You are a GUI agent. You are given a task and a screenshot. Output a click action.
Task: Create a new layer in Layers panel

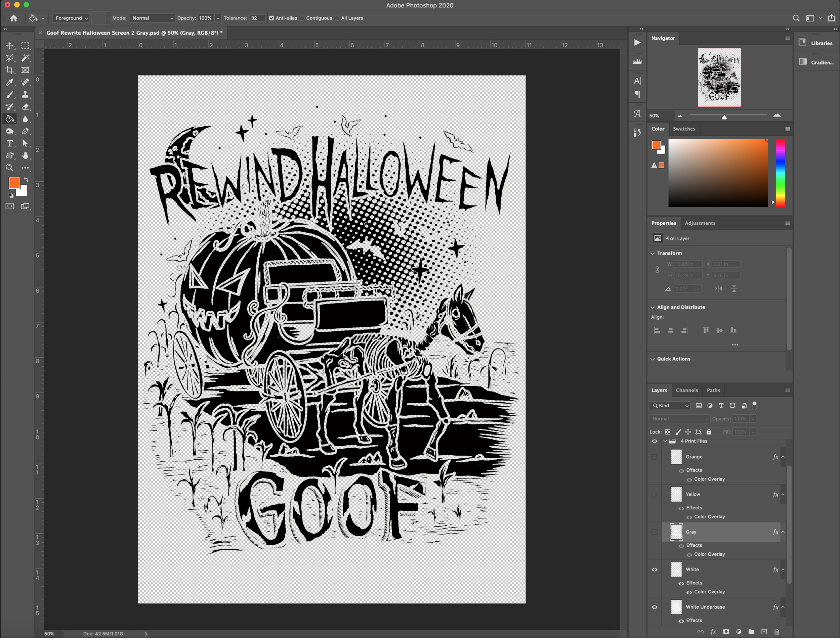(765, 632)
